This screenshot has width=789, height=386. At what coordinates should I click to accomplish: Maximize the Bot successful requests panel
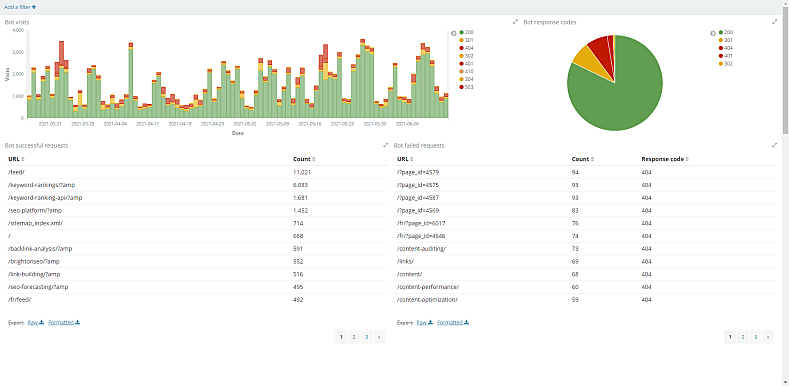[385, 145]
